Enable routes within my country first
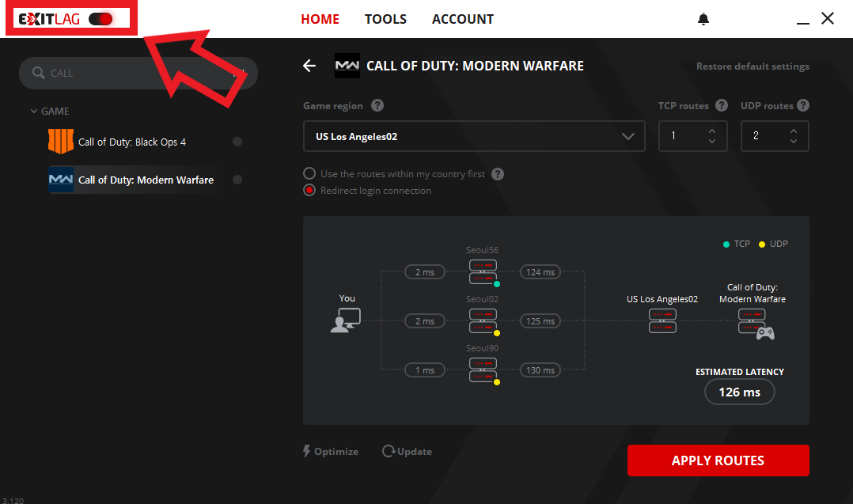The width and height of the screenshot is (853, 504). (x=309, y=173)
